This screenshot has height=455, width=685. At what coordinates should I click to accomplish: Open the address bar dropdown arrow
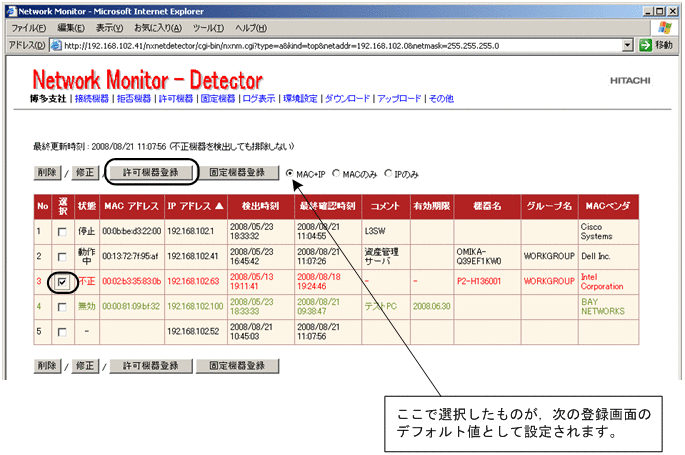[x=628, y=45]
